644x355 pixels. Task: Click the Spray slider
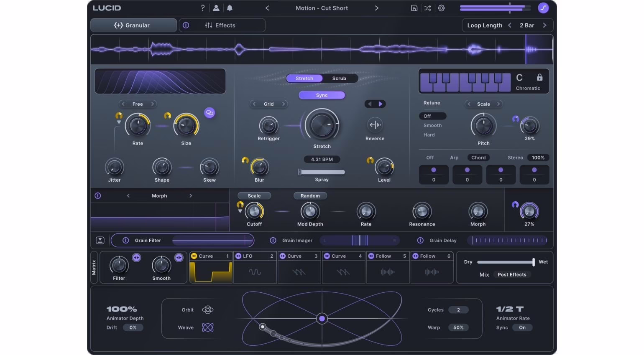pos(321,172)
